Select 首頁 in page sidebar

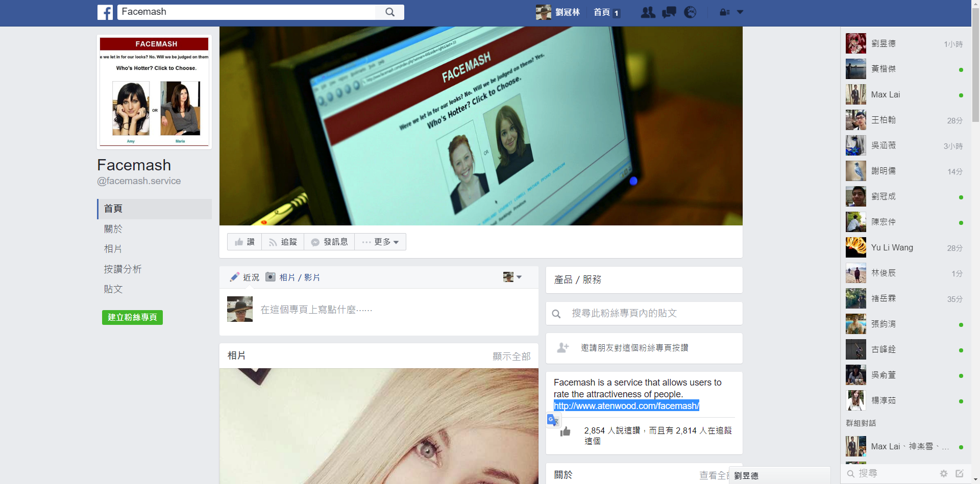(x=154, y=209)
